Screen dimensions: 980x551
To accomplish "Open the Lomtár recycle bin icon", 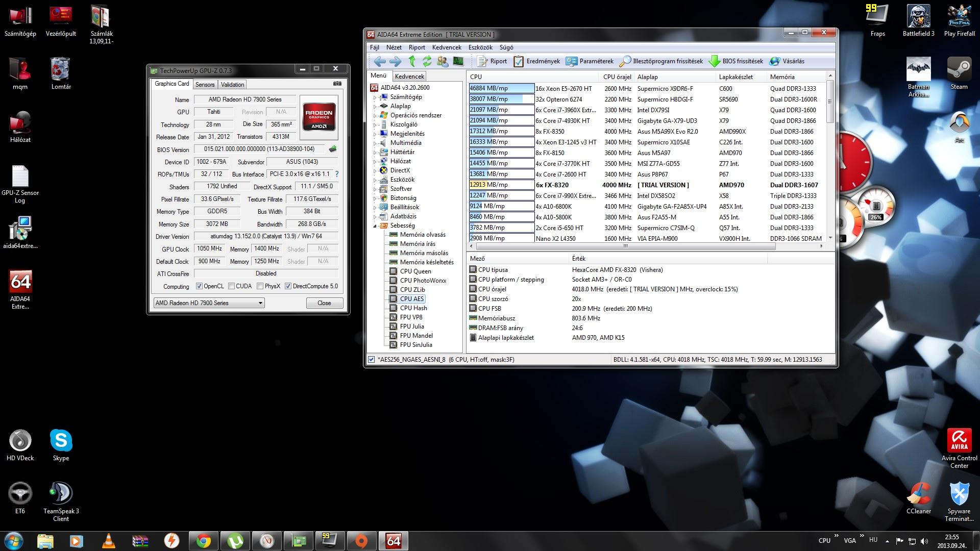I will coord(61,73).
